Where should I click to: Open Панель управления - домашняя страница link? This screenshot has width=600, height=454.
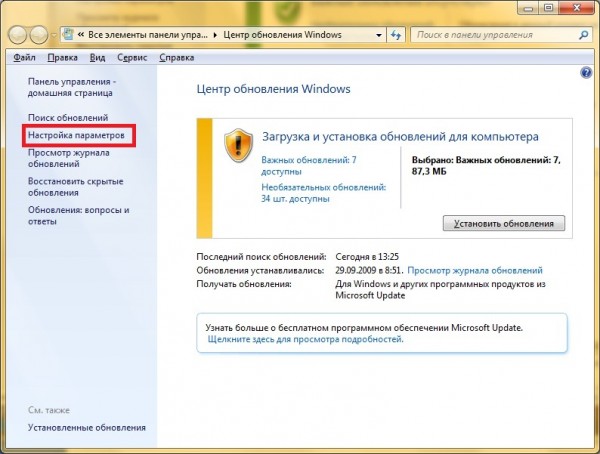click(x=72, y=87)
